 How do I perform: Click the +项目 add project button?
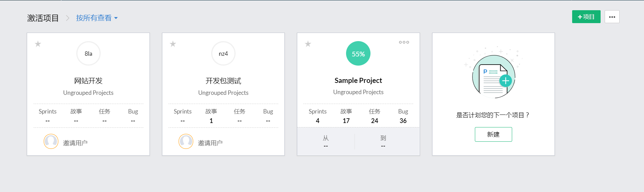586,17
